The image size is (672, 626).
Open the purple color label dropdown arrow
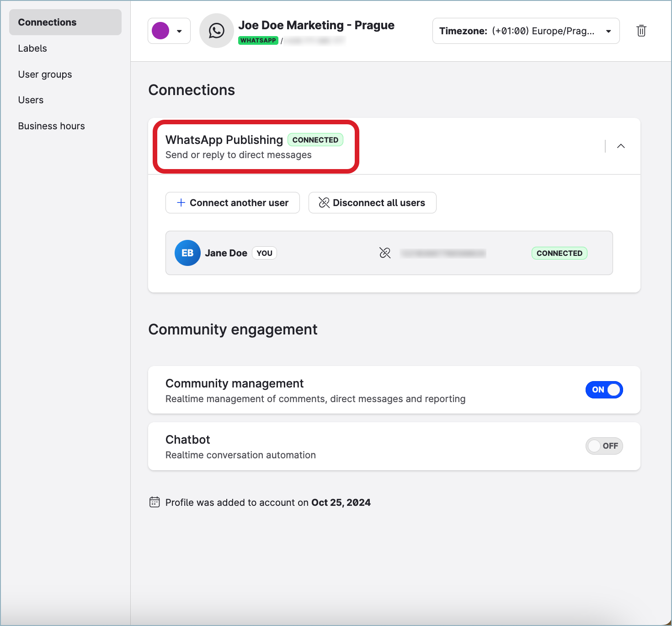click(x=180, y=31)
